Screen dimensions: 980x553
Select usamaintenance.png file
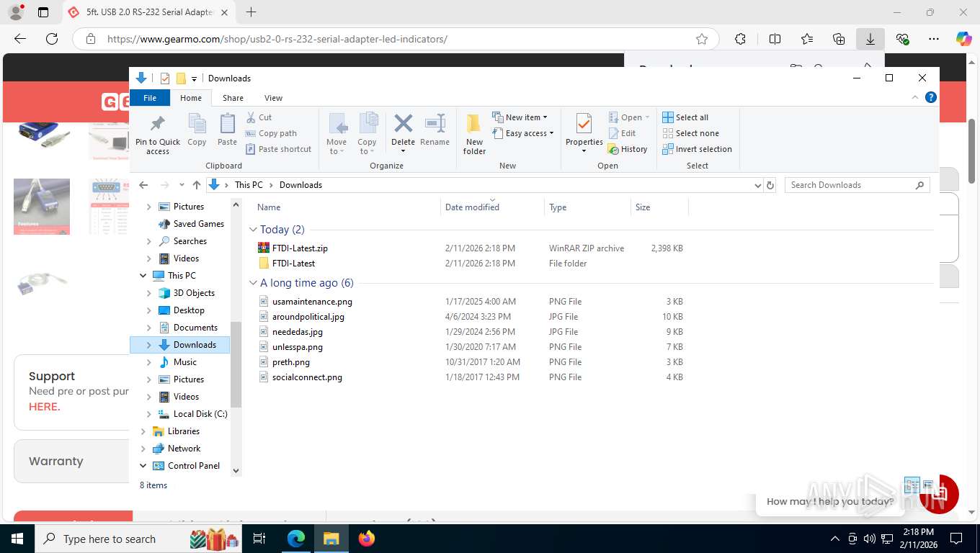click(x=312, y=302)
